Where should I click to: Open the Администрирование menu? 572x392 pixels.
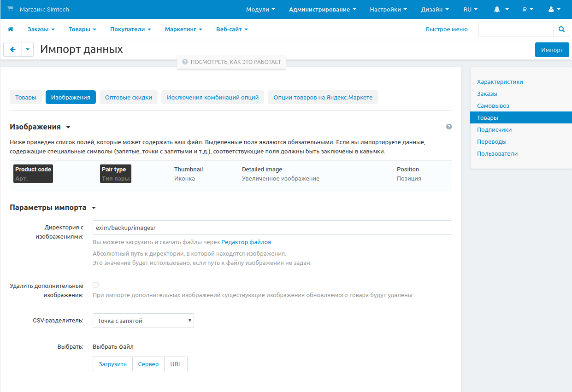pyautogui.click(x=322, y=9)
